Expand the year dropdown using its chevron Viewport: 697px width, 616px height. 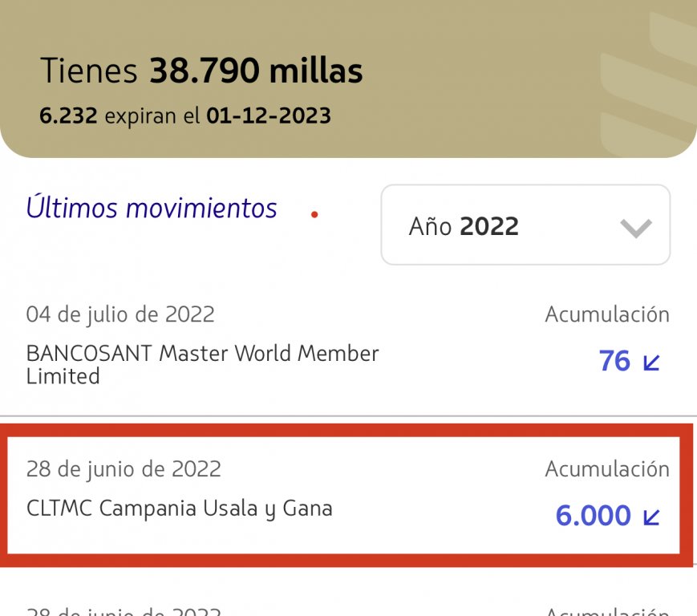(x=636, y=228)
